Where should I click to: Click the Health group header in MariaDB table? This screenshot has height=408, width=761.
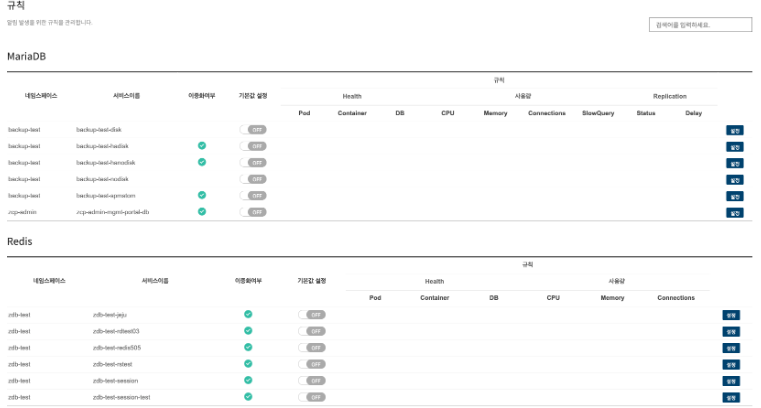(352, 96)
